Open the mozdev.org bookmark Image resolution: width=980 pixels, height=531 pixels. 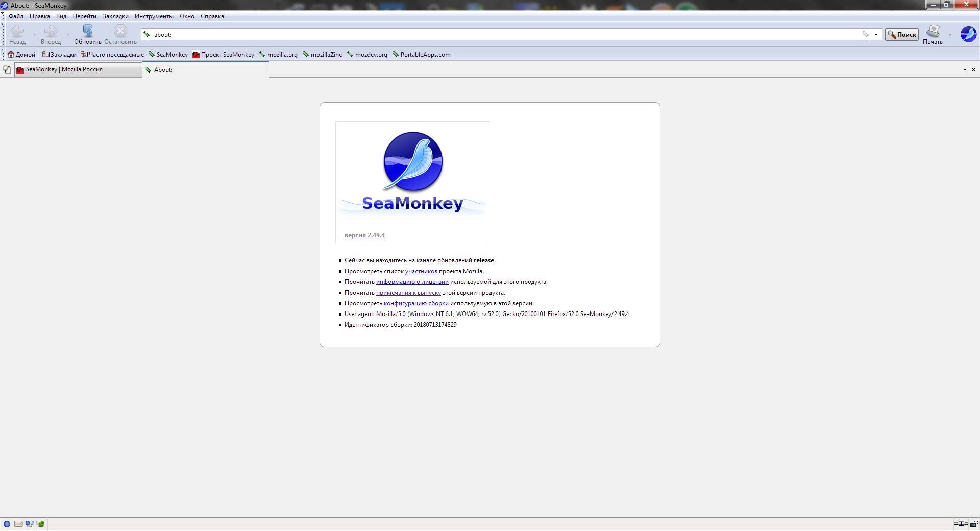(x=367, y=55)
